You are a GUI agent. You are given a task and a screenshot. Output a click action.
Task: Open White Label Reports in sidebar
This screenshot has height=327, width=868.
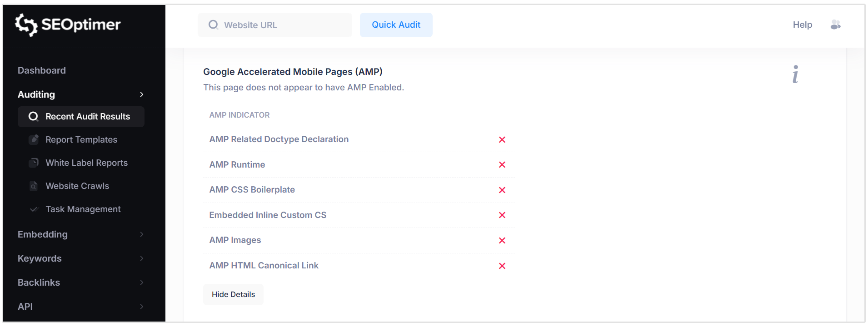(86, 163)
